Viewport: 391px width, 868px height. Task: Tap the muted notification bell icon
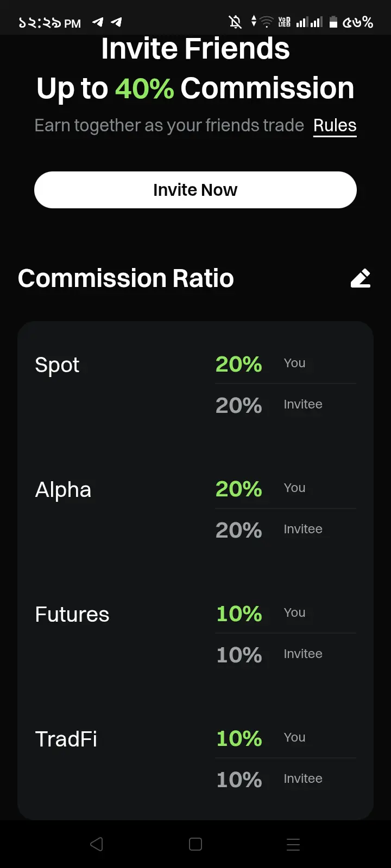pos(235,22)
